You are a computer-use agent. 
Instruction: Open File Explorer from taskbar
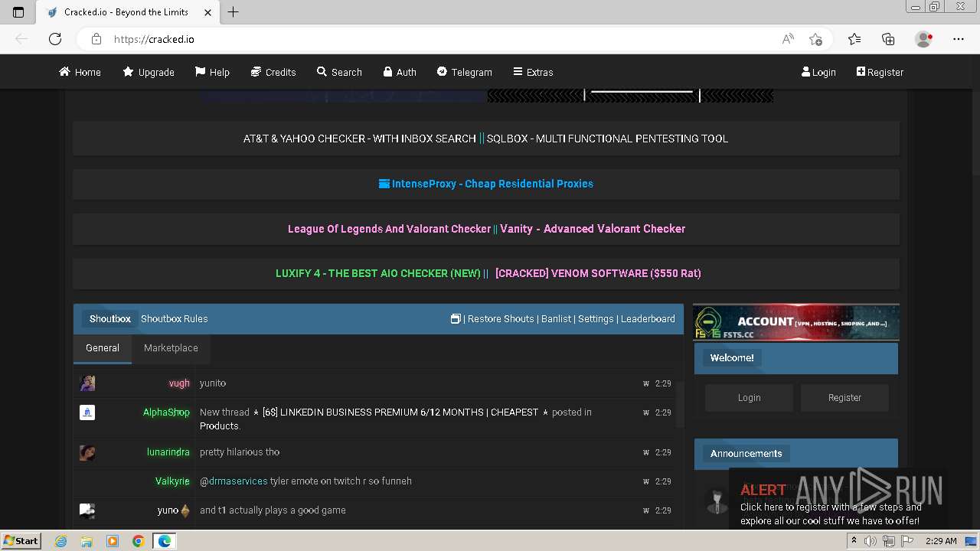point(87,541)
